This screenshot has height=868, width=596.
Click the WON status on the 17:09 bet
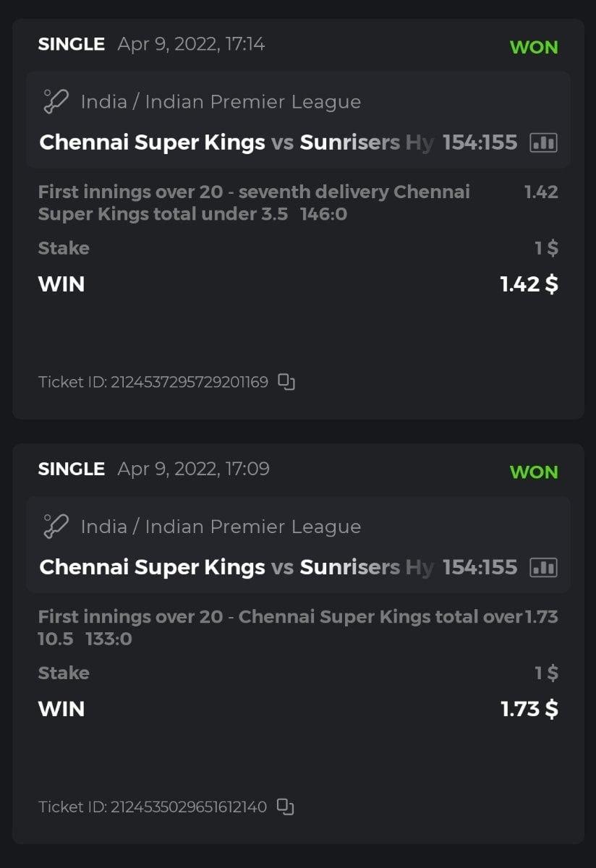pos(534,472)
